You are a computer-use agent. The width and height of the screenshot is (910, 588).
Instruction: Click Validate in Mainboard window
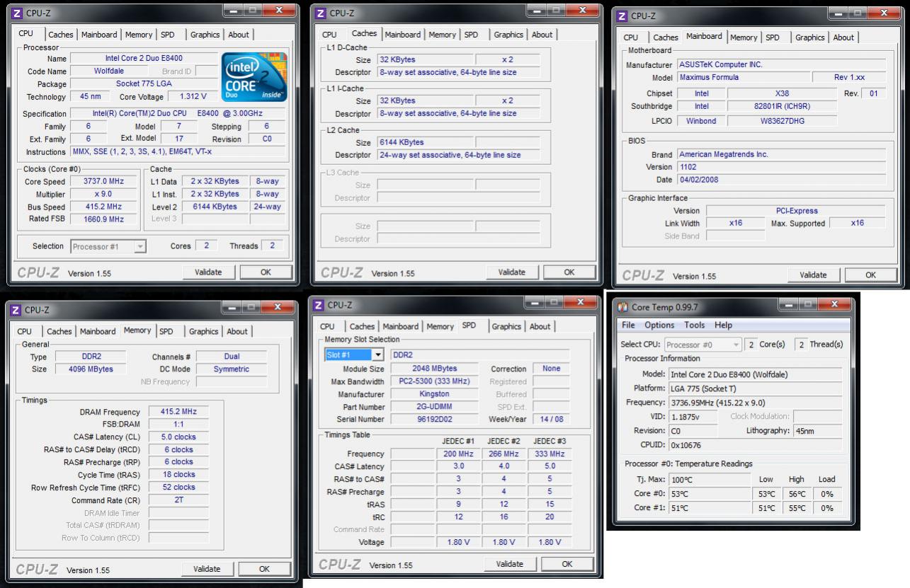(x=813, y=275)
